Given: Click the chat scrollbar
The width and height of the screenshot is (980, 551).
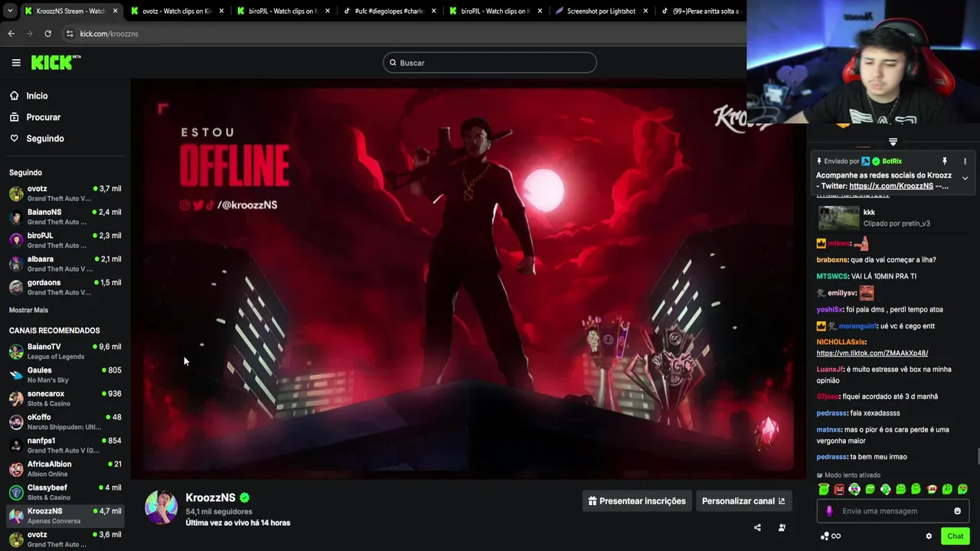Looking at the screenshot, I should (977, 457).
